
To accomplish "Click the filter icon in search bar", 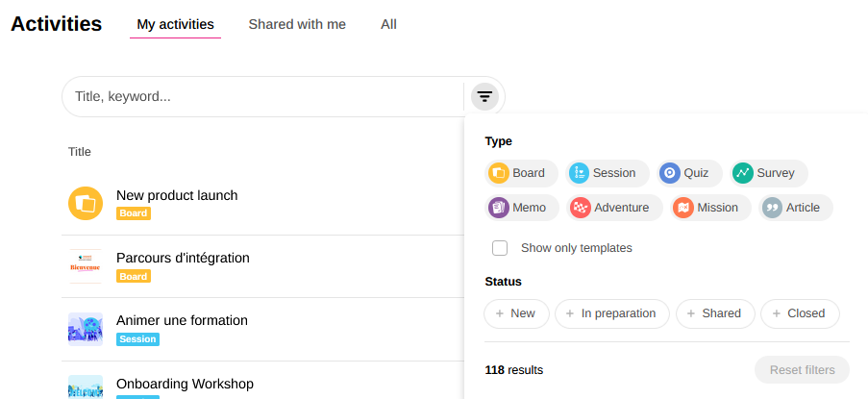I will tap(484, 96).
